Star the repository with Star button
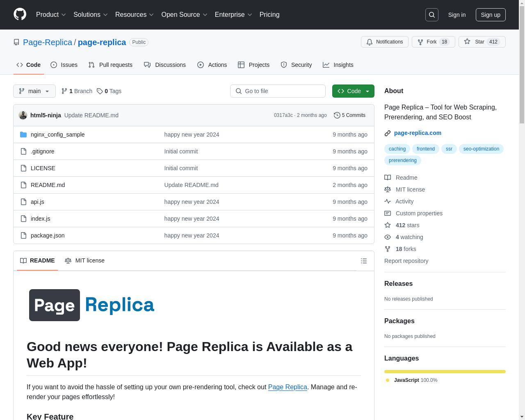Viewport: 525px width, 420px height. (482, 42)
